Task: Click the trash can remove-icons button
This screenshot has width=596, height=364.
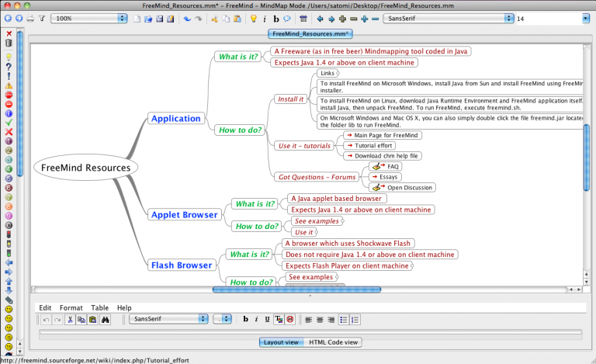Action: [9, 43]
